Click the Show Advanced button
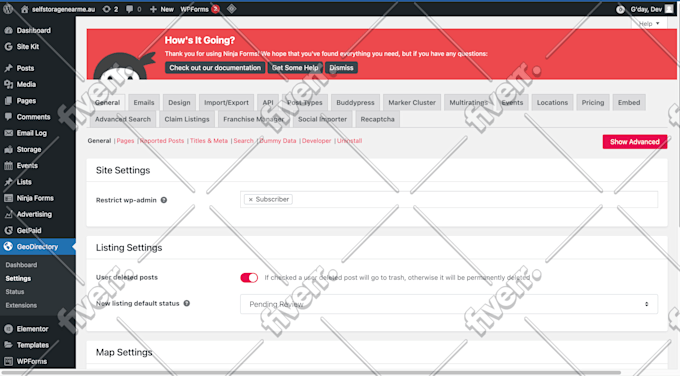Screen dimensions: 680x376 (634, 142)
